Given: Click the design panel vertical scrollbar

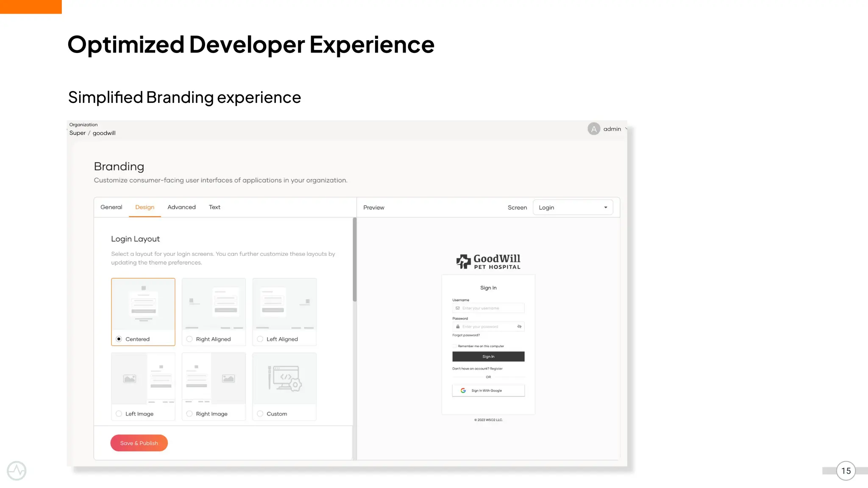Looking at the screenshot, I should [x=355, y=260].
